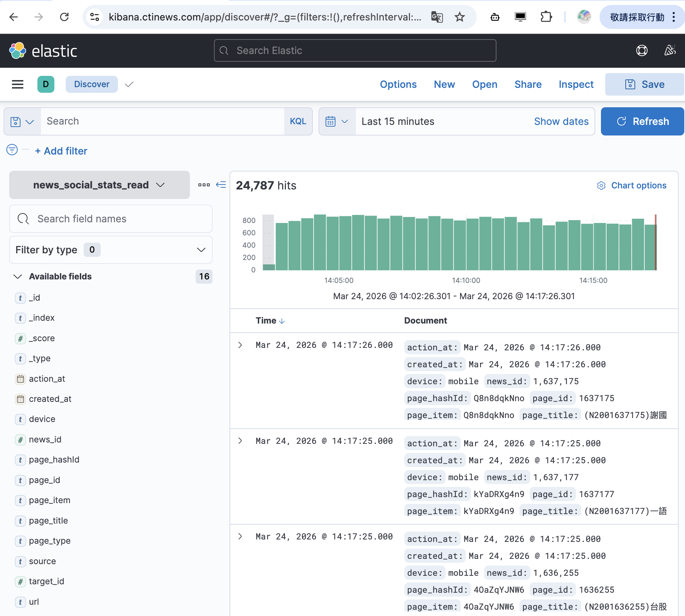Click the Elastic logo
Screen dimensions: 685x616
click(43, 51)
